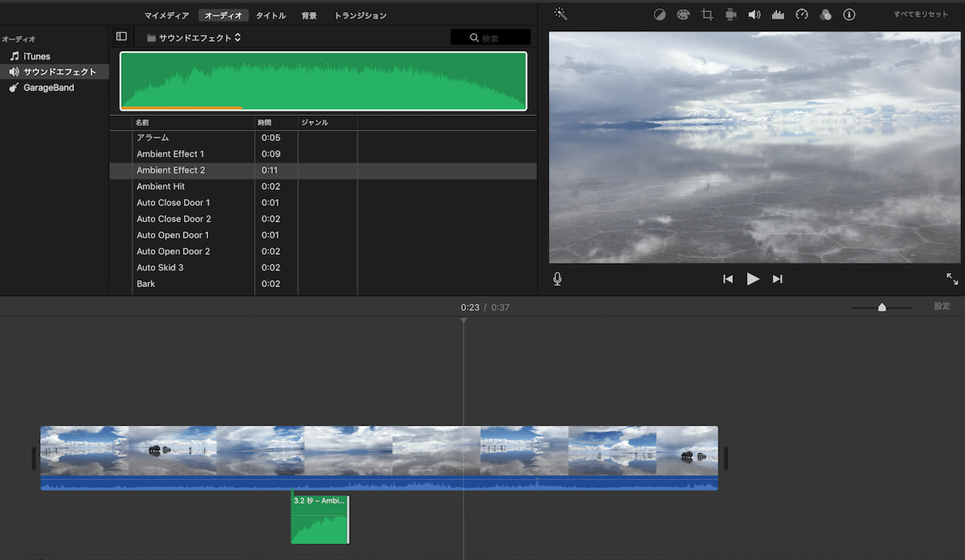Image resolution: width=965 pixels, height=560 pixels.
Task: Select the green Ambient audio clip in timeline
Action: (320, 519)
